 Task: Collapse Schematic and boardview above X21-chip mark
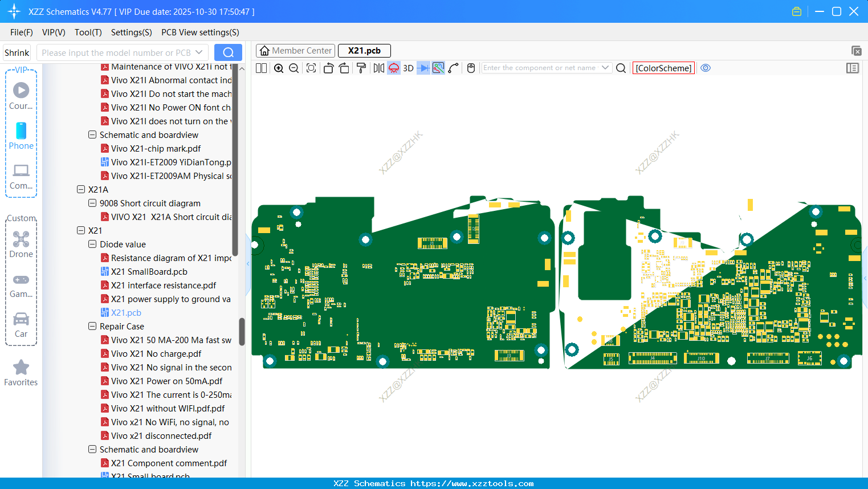(x=92, y=135)
